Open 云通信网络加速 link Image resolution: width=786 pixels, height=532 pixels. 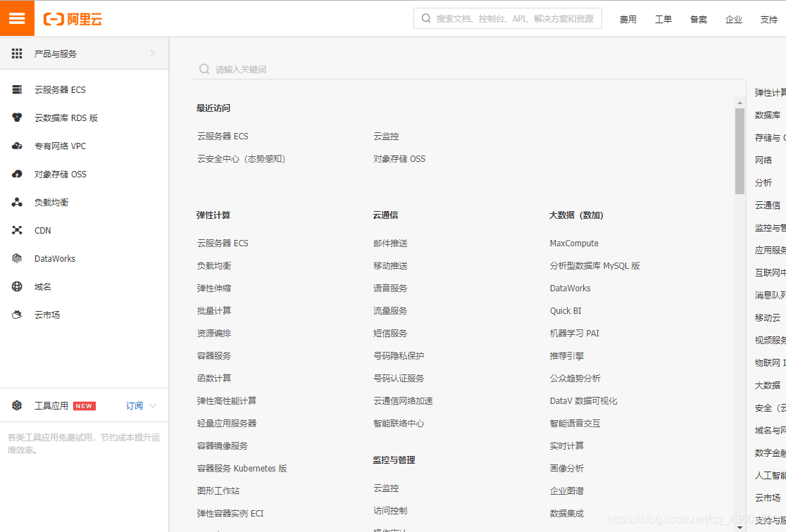point(403,400)
